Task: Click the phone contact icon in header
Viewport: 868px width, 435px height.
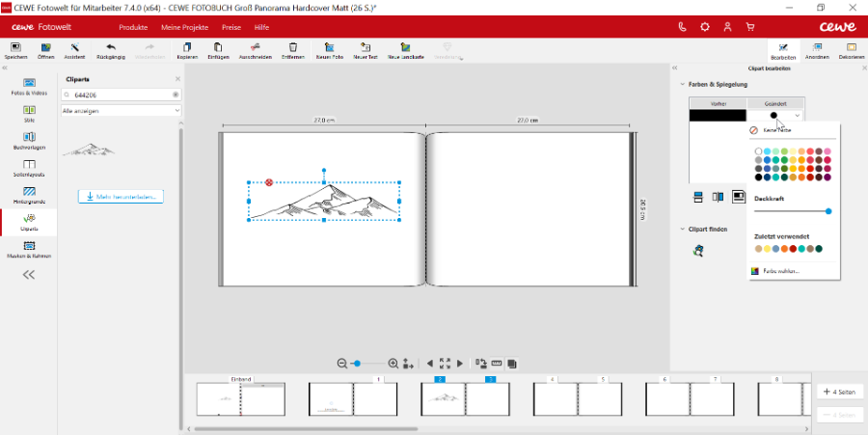Action: tap(682, 27)
